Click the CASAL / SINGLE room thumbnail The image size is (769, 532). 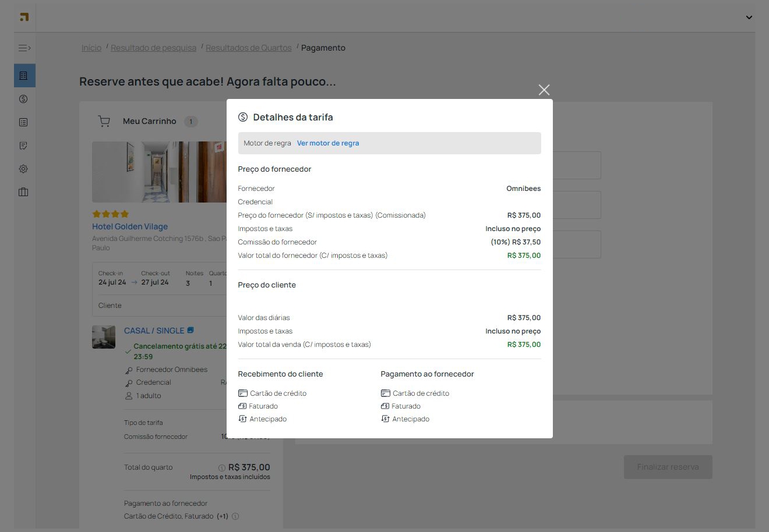(x=104, y=337)
